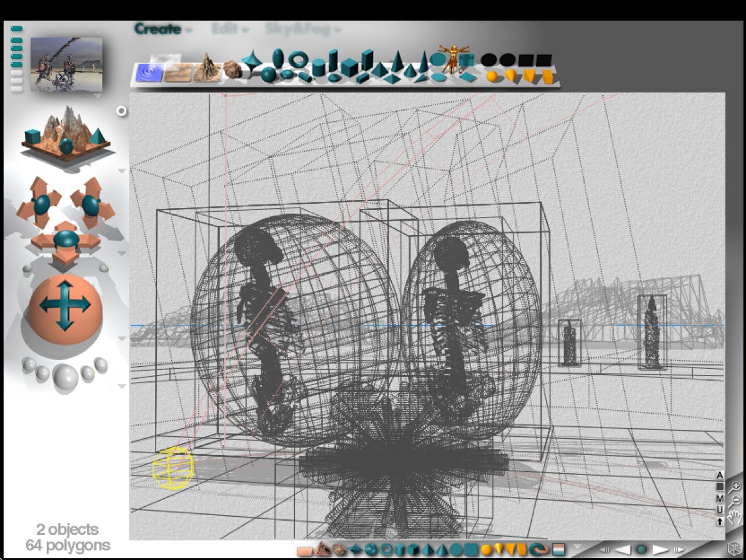Toggle the small circle button beside viewport
746x560 pixels.
pyautogui.click(x=122, y=111)
